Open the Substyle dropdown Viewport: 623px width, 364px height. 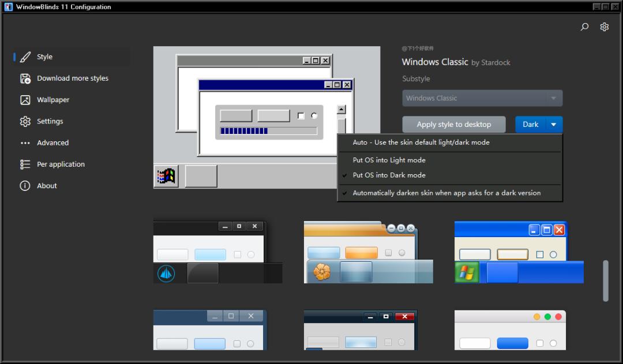pyautogui.click(x=482, y=98)
